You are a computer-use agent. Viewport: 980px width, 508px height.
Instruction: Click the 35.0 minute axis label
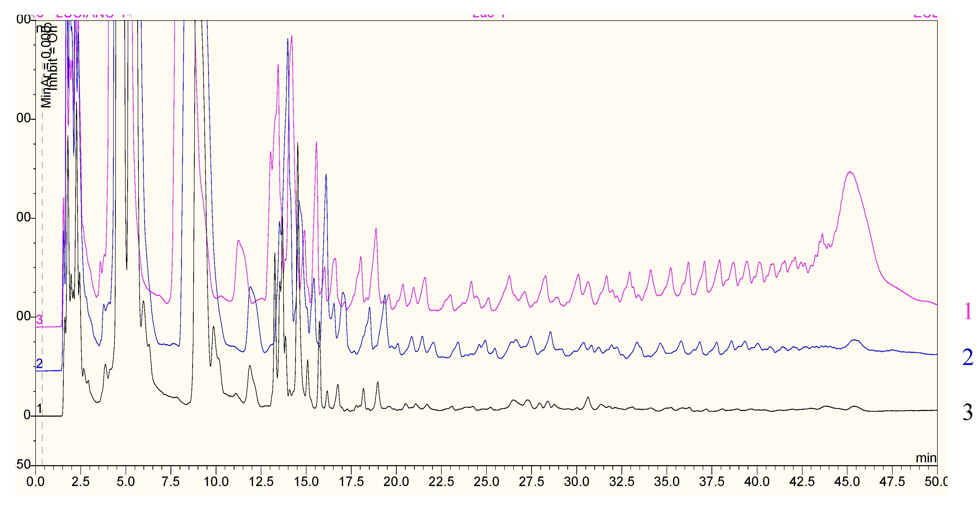[x=667, y=482]
